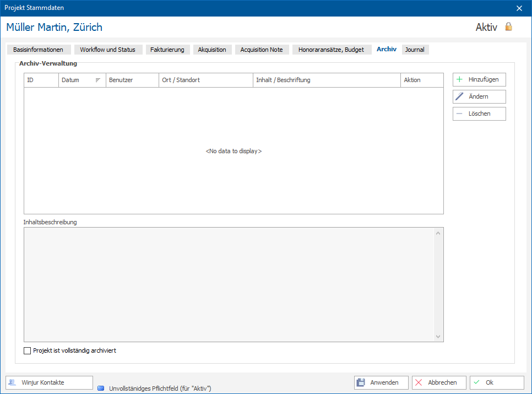Click the orange lock icon next to Aktiv
Image resolution: width=532 pixels, height=394 pixels.
click(x=508, y=27)
